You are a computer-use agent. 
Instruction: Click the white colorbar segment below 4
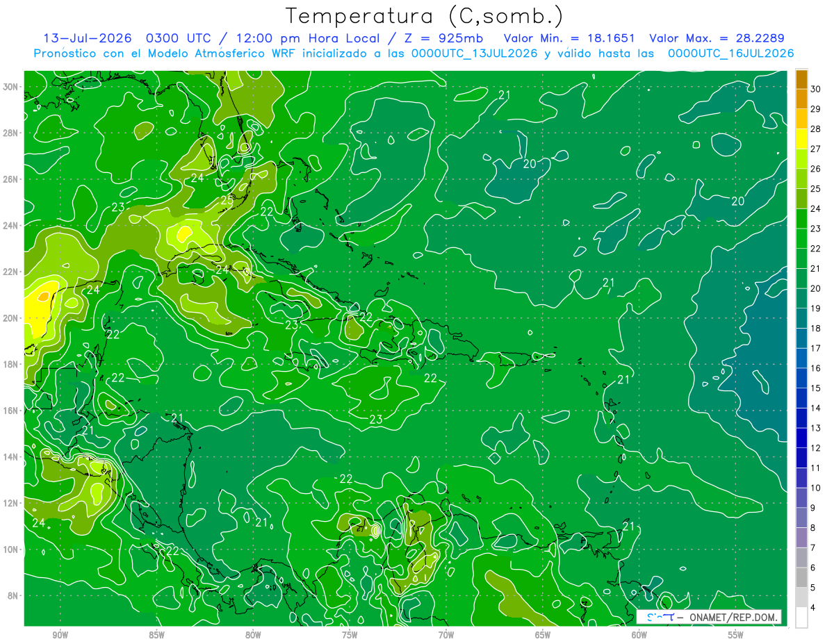point(801,618)
